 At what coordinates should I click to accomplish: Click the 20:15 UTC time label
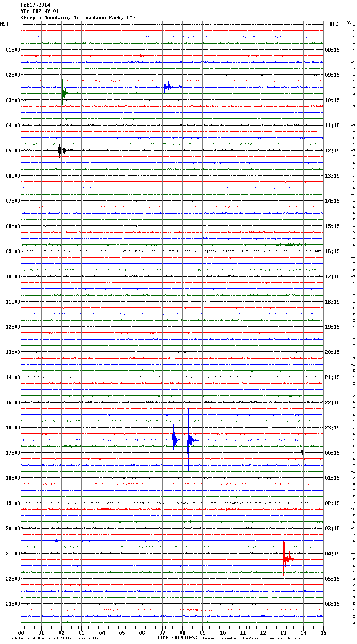[332, 352]
